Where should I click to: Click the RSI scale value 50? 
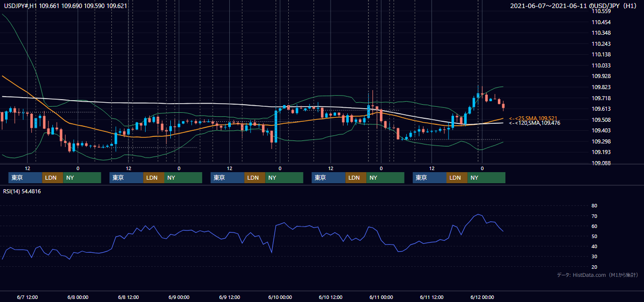tap(594, 236)
